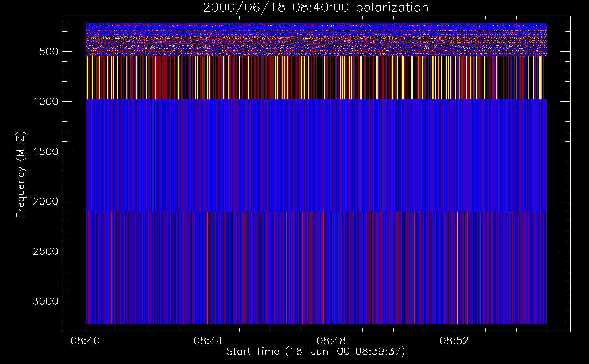Click the 08:40 time tick label

[x=86, y=341]
